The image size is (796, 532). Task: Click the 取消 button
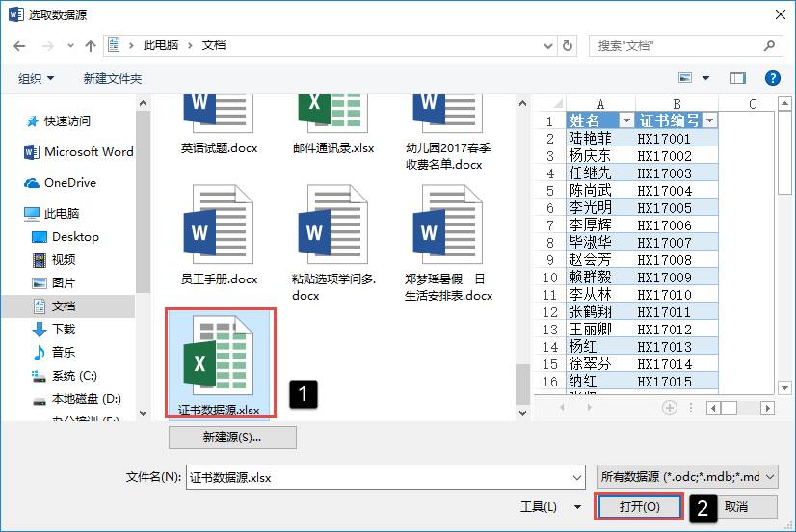745,507
